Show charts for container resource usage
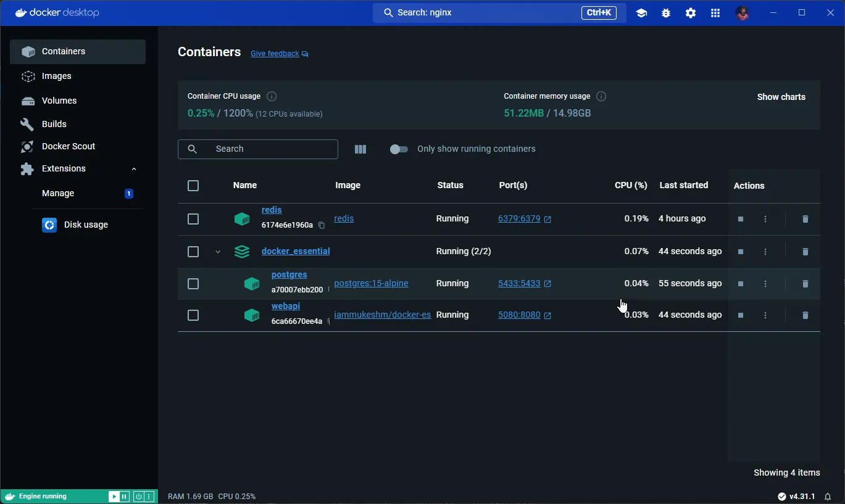The image size is (845, 504). click(x=781, y=97)
